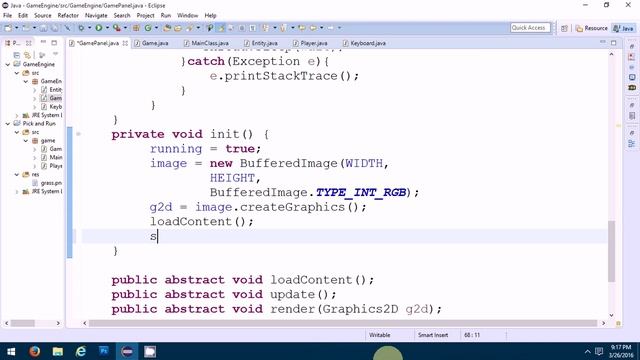Click the editor vertical scrollbar thumb
Screen dimensions: 640x360
tap(611, 251)
